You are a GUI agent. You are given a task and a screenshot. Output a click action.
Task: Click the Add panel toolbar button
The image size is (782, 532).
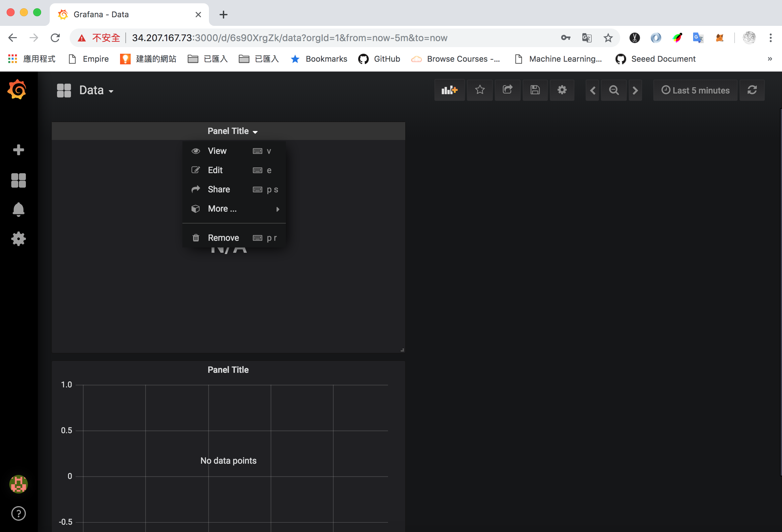click(x=450, y=90)
